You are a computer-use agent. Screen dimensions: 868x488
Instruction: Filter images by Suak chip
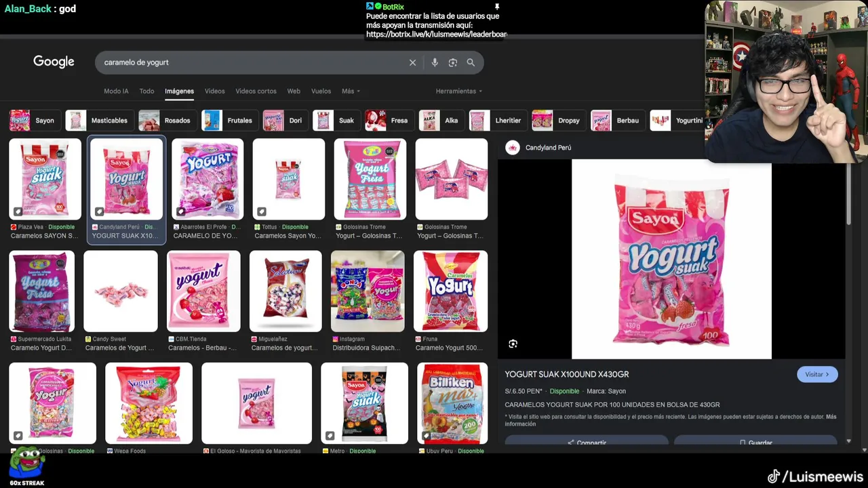[336, 121]
